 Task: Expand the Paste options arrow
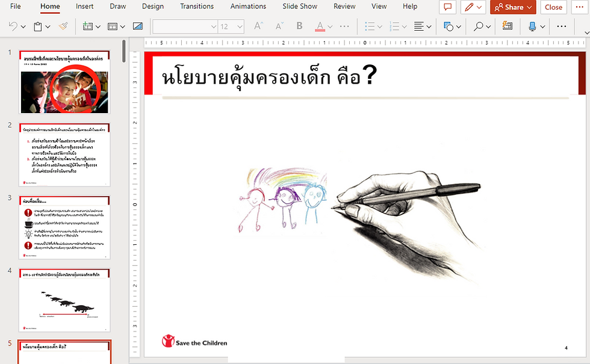click(x=48, y=26)
